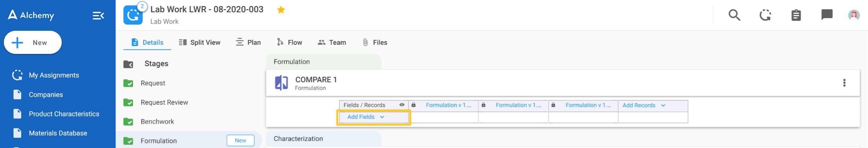
Task: Switch to the Flow tab
Action: pyautogui.click(x=290, y=42)
